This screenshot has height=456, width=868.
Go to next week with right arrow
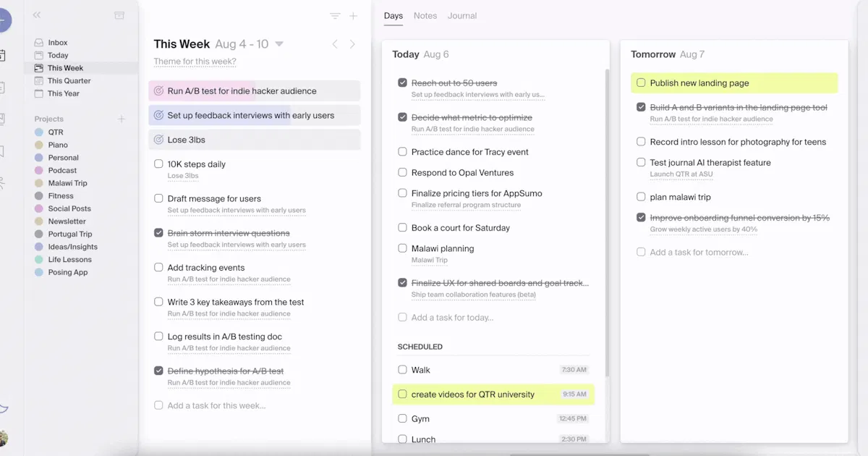point(352,44)
